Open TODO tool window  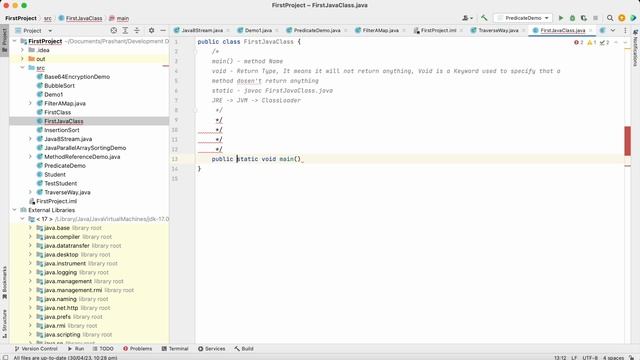pyautogui.click(x=103, y=349)
